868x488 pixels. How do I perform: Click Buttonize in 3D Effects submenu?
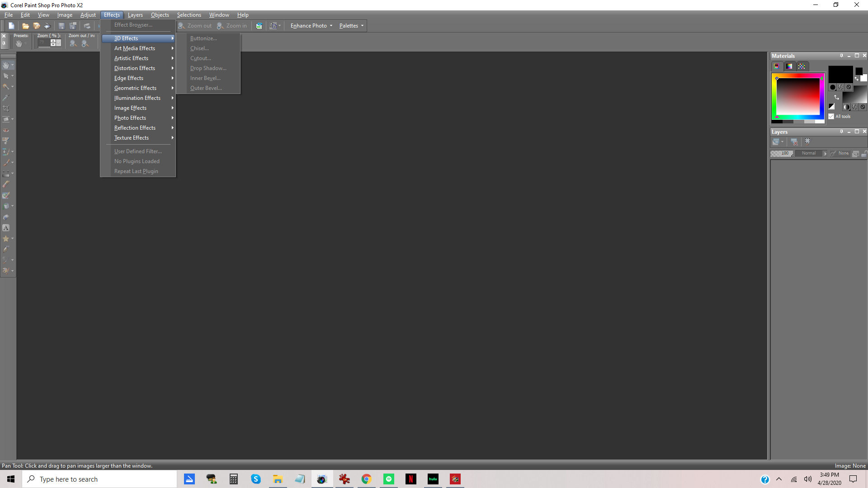208,38
